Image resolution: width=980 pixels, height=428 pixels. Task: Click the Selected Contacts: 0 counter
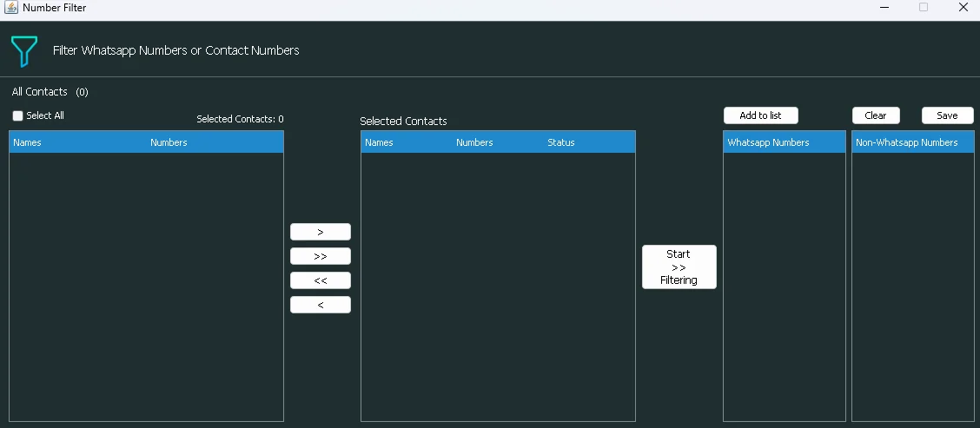click(x=240, y=119)
